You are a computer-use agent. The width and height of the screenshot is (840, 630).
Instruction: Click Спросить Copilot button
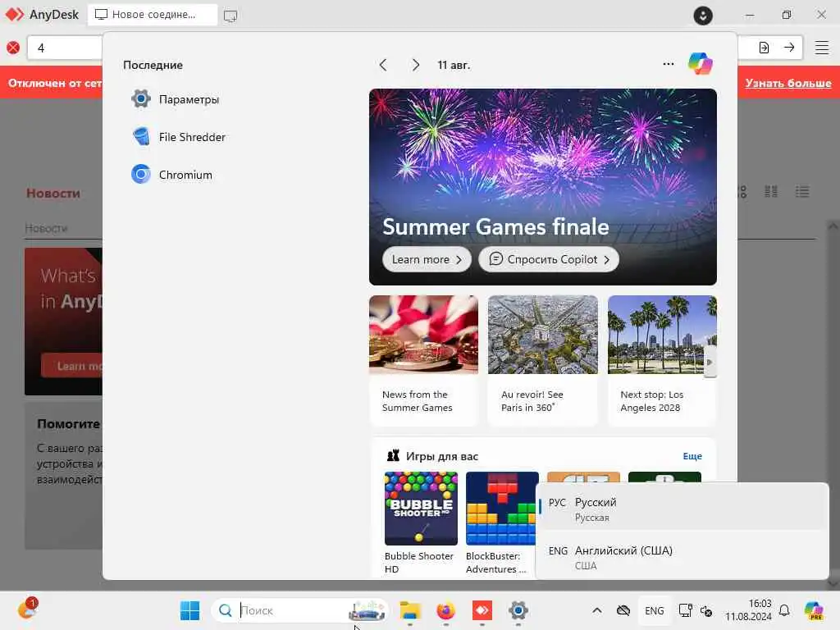click(549, 259)
